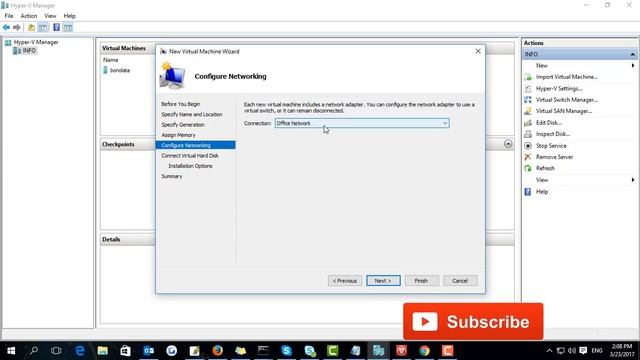Show hidden system tray icons chevron
Viewport: 640px width, 360px height.
coord(549,351)
